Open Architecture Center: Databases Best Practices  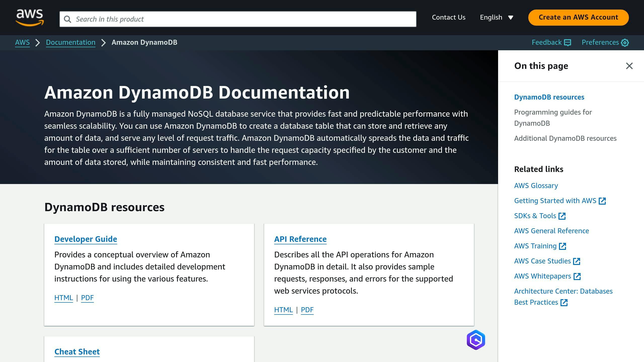point(563,297)
